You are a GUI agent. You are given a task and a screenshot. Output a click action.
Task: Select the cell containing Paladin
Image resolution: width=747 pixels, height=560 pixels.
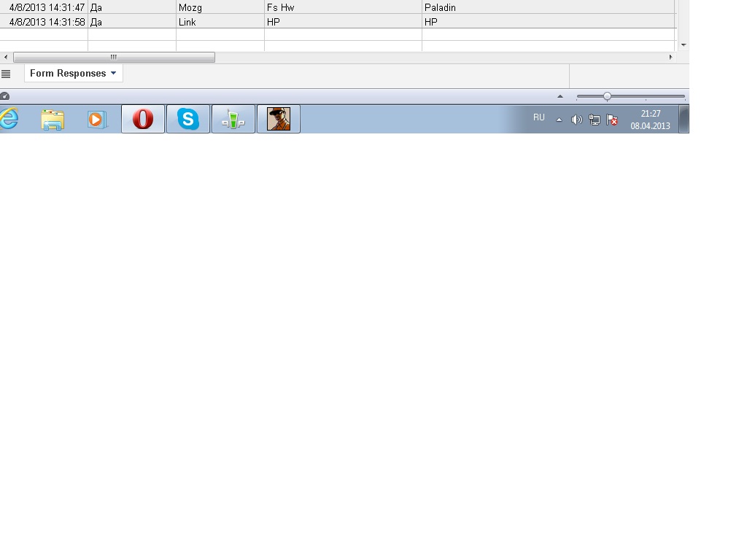point(549,7)
